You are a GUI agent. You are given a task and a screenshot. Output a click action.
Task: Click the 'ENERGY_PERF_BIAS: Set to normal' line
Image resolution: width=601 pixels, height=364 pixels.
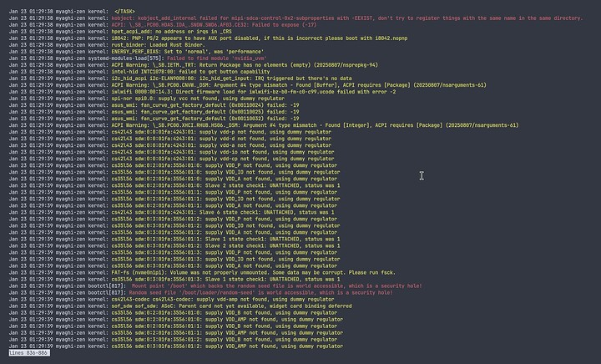136,52
